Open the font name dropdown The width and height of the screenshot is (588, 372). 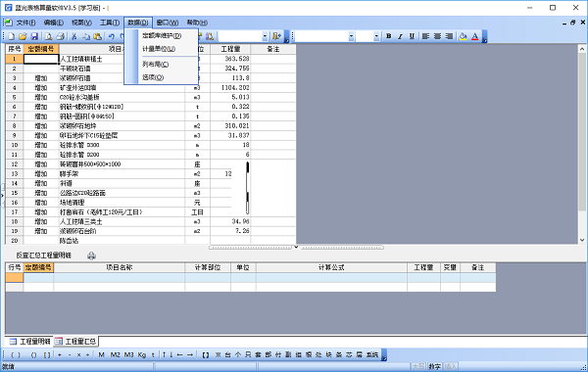point(352,36)
